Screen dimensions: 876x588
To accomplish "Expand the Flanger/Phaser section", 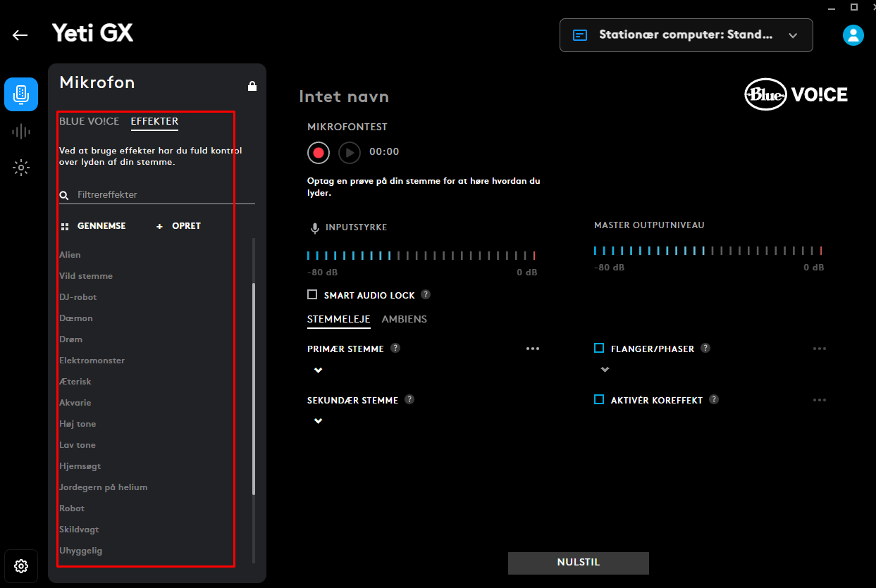I will coord(604,370).
